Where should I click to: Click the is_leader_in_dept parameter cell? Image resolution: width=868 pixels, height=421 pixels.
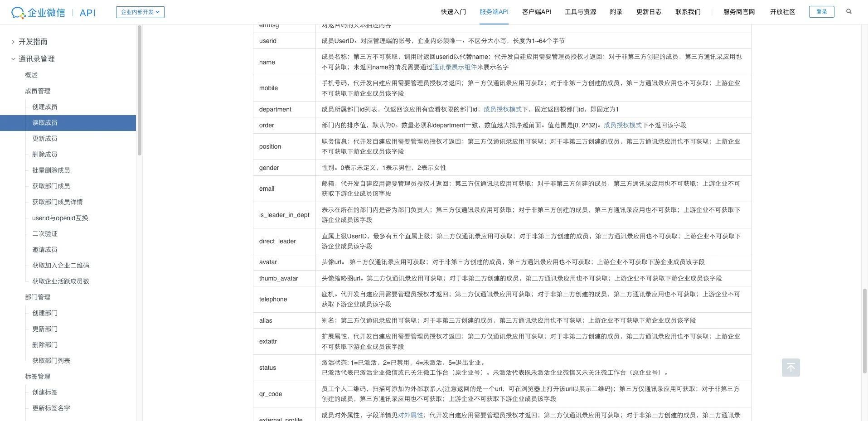tap(284, 215)
